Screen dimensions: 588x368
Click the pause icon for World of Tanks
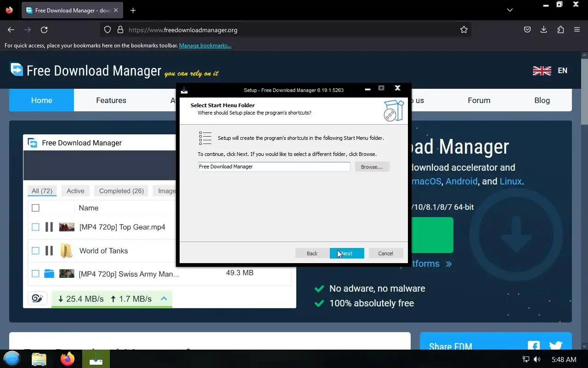click(x=49, y=251)
